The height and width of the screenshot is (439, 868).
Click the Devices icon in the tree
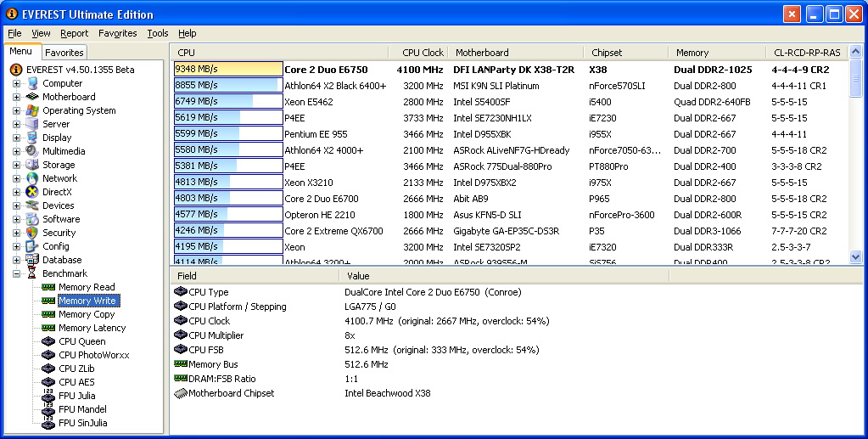32,205
